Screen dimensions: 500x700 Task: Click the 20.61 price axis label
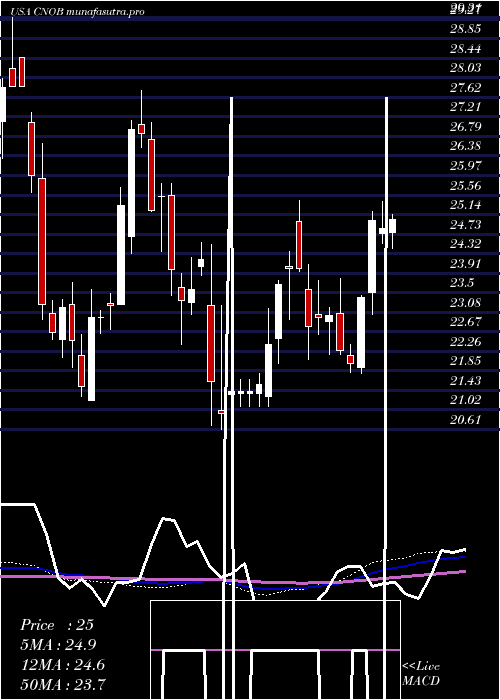(x=466, y=420)
